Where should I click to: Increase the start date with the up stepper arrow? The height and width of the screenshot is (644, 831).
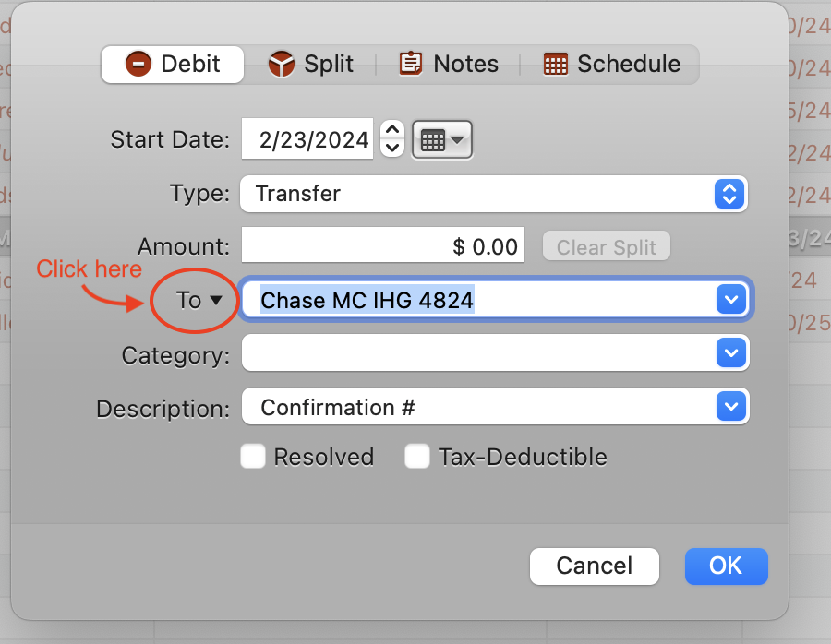(x=392, y=130)
